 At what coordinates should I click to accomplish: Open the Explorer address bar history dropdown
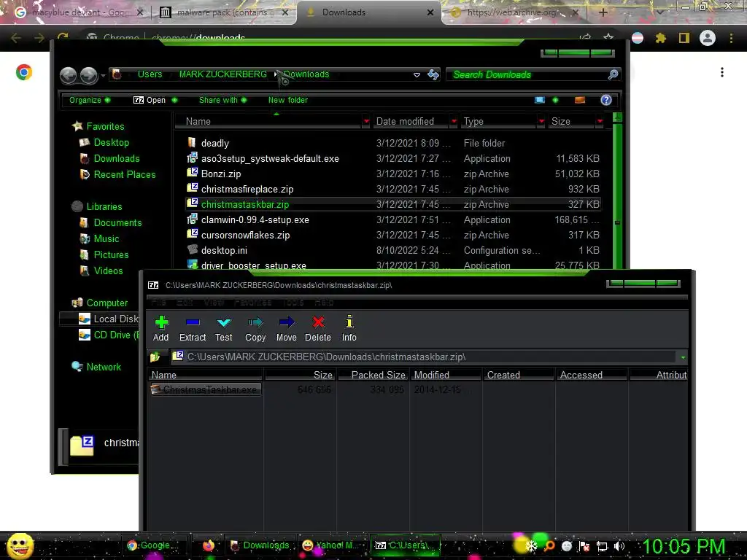417,75
